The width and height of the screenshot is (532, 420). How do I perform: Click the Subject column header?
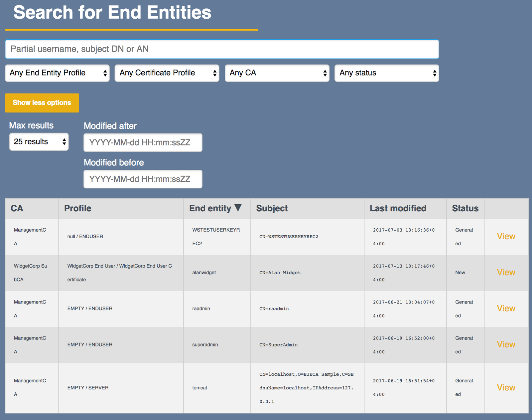pos(272,208)
